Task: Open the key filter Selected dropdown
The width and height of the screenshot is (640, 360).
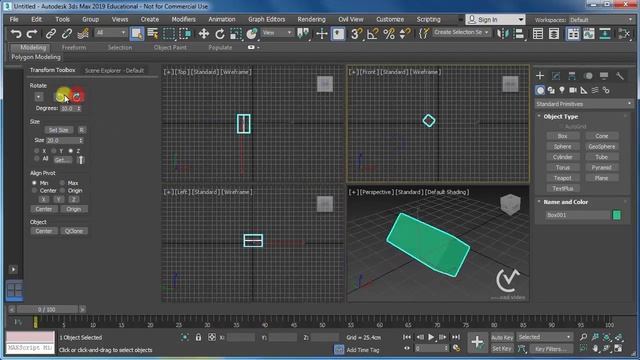Action: 544,337
